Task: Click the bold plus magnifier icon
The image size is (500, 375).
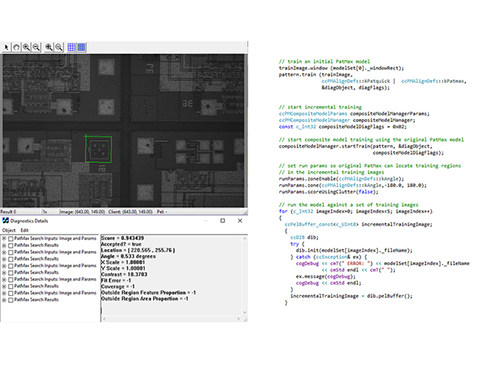Action: pyautogui.click(x=49, y=47)
